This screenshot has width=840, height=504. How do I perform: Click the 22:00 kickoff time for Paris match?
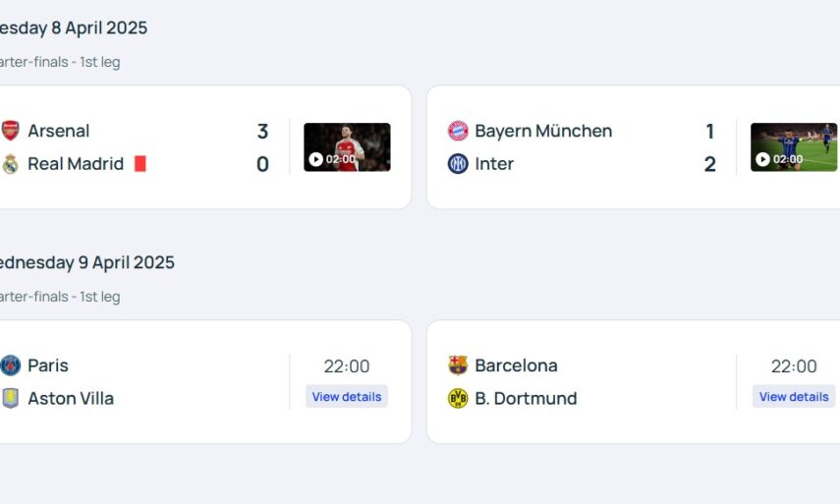pos(347,366)
